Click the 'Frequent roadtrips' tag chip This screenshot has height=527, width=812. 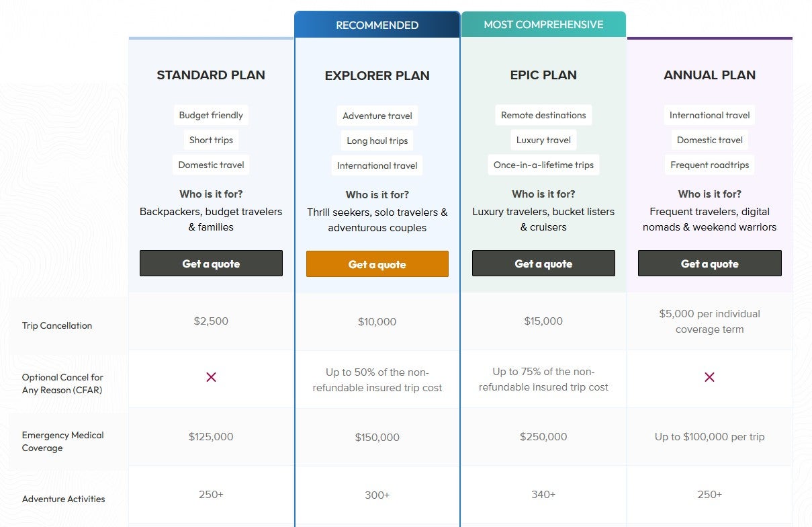(x=709, y=165)
